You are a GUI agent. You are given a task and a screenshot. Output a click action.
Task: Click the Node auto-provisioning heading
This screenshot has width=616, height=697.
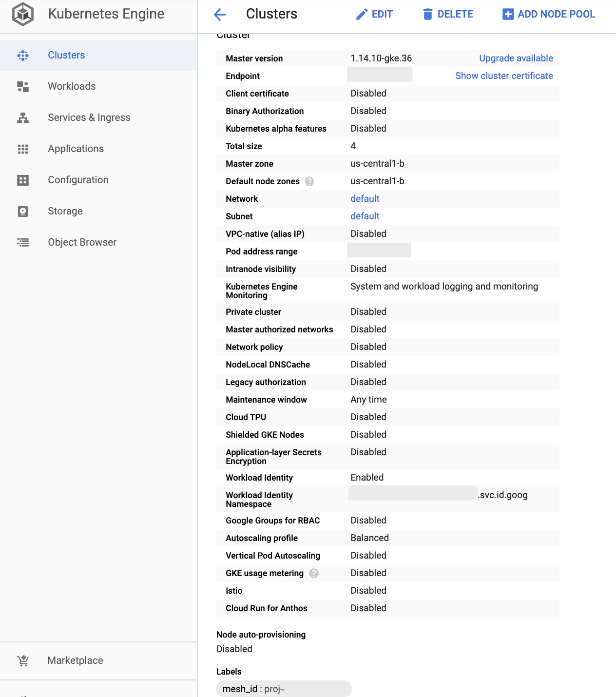(x=261, y=635)
